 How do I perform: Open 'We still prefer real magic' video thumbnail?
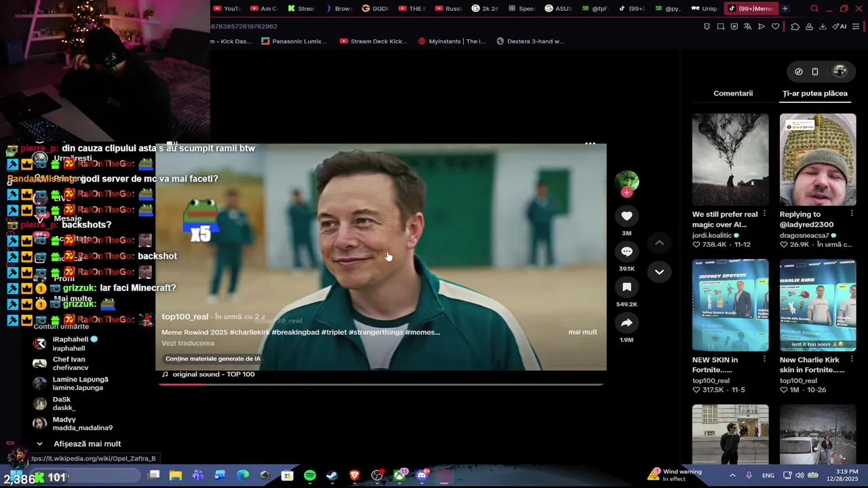point(730,159)
